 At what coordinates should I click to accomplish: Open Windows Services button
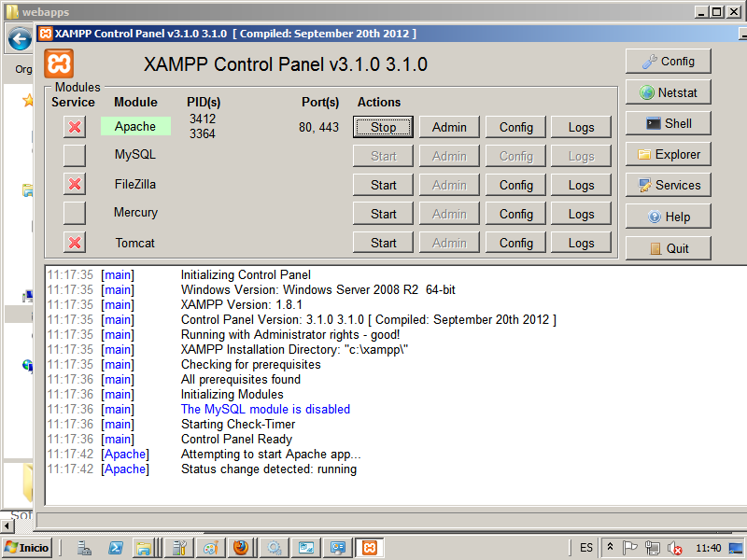[x=669, y=185]
